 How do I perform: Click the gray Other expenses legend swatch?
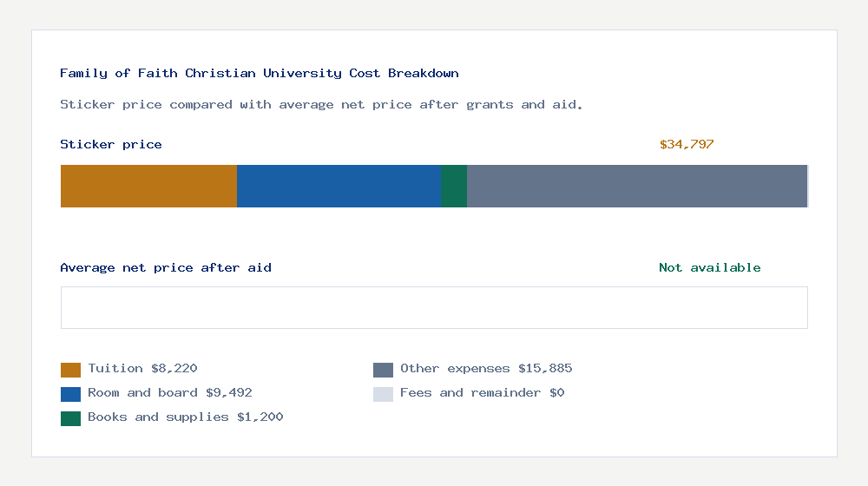pyautogui.click(x=383, y=370)
